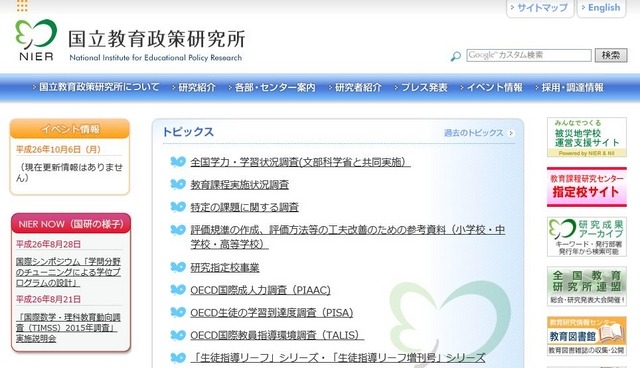Open 全国学力・学習状況調査 topic link

300,162
